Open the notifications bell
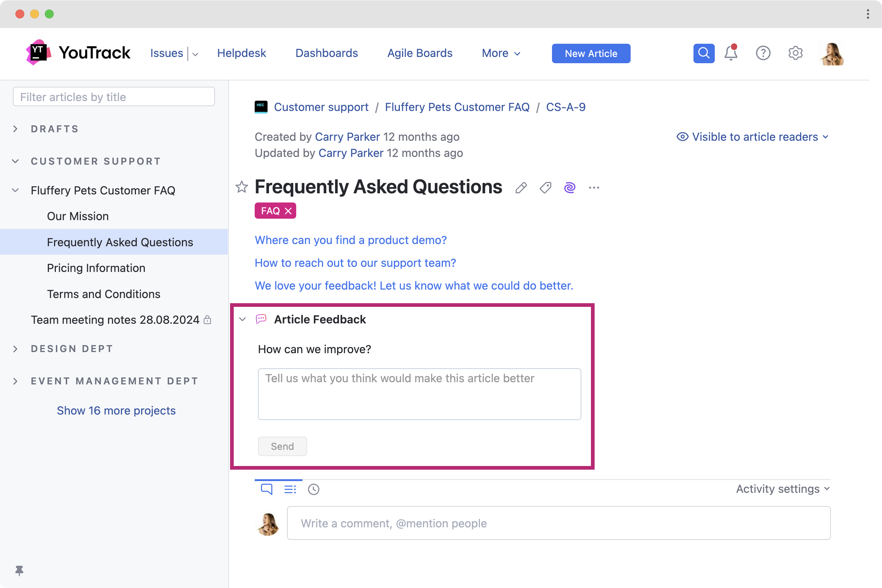The image size is (882, 588). click(731, 53)
